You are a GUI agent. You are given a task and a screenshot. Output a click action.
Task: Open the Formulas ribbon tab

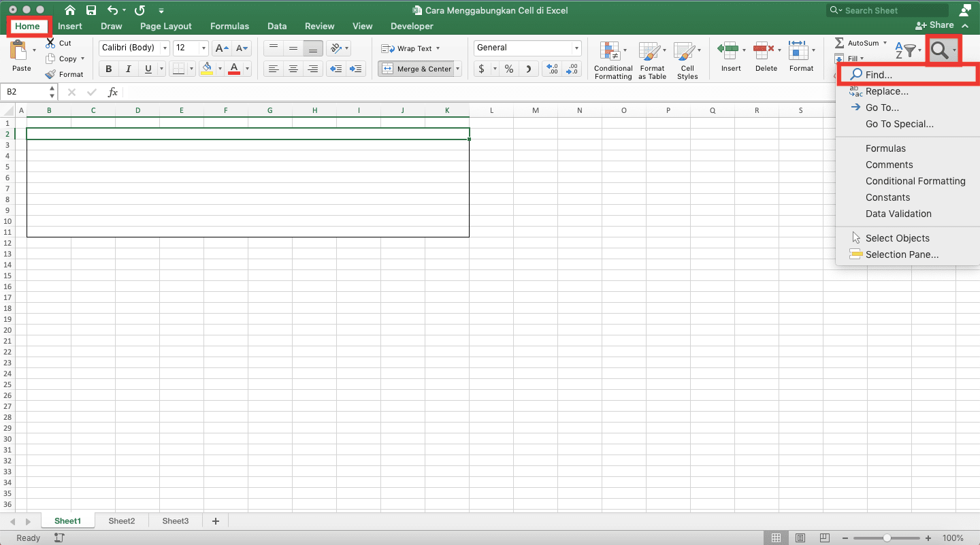[229, 26]
